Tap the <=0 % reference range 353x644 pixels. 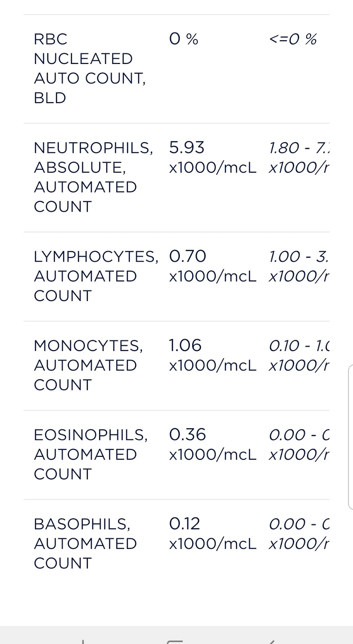(293, 39)
